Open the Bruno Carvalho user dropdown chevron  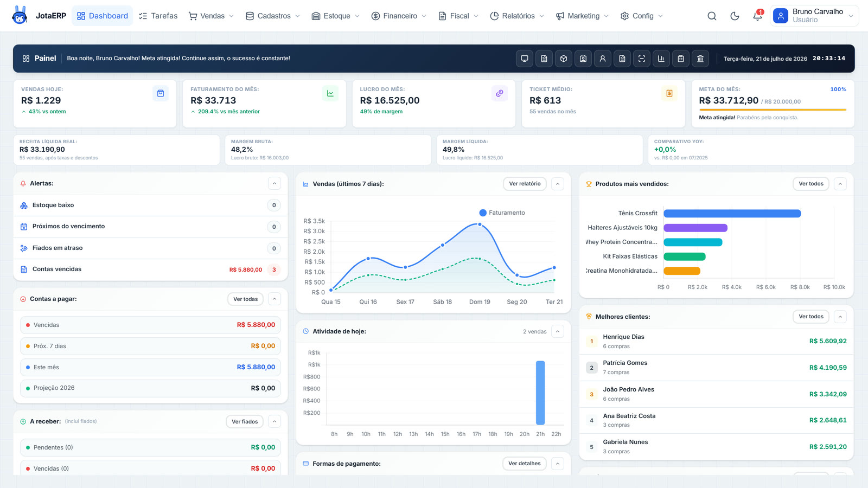(x=851, y=16)
